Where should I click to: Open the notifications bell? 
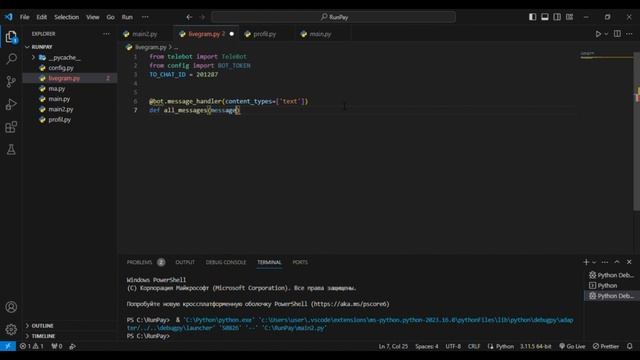(629, 346)
